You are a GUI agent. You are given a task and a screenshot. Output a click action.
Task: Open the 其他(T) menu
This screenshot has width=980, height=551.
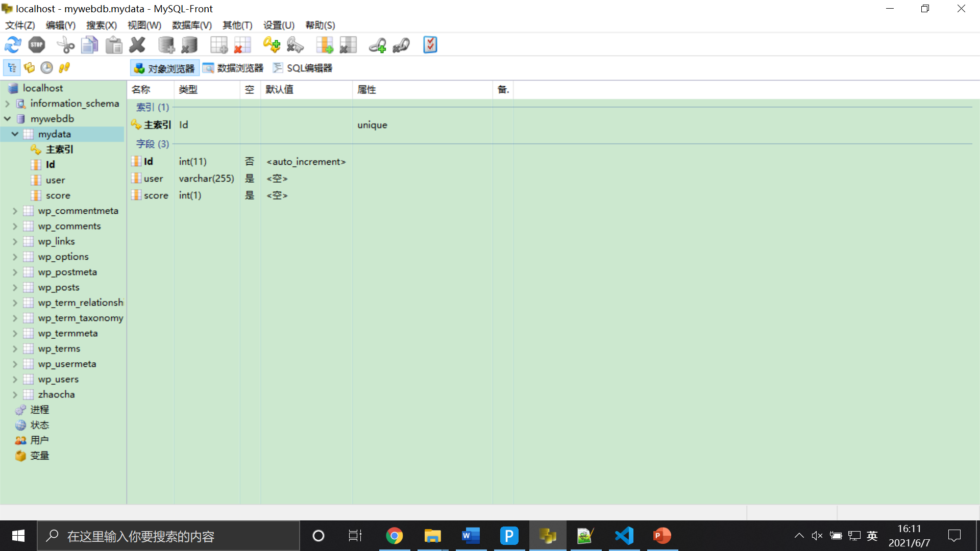[x=237, y=26]
